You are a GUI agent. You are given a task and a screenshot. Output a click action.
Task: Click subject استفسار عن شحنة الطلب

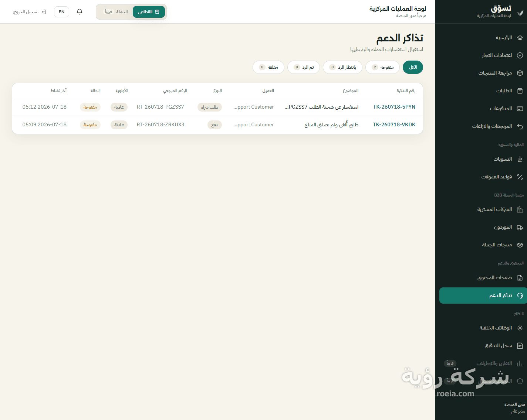[x=321, y=107]
